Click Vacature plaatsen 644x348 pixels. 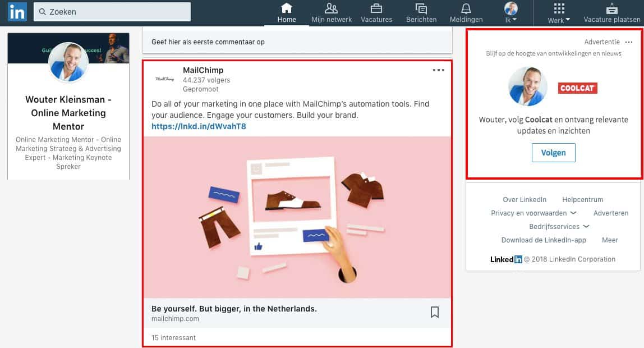[611, 13]
